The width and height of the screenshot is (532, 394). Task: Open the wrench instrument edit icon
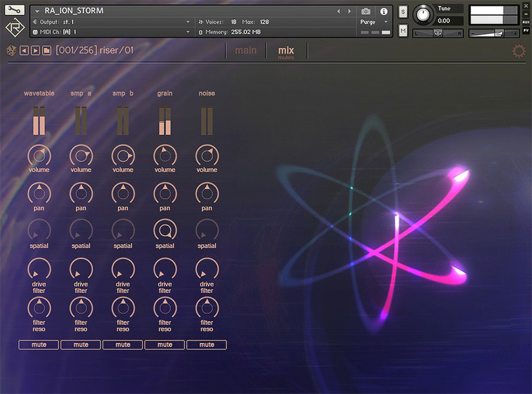coord(14,10)
